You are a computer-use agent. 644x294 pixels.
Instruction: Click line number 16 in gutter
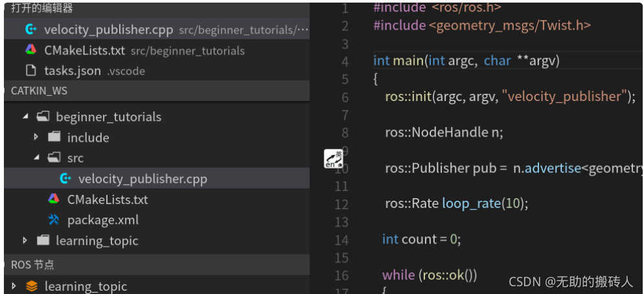341,275
